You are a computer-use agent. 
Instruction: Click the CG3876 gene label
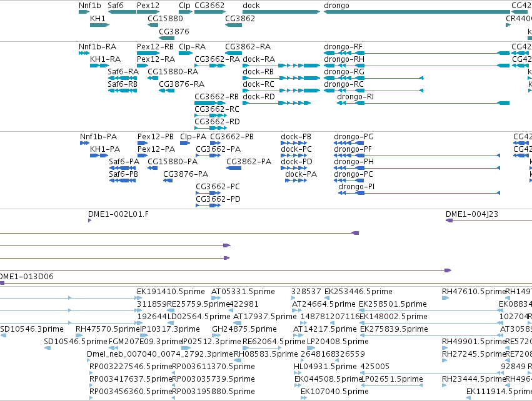(174, 31)
